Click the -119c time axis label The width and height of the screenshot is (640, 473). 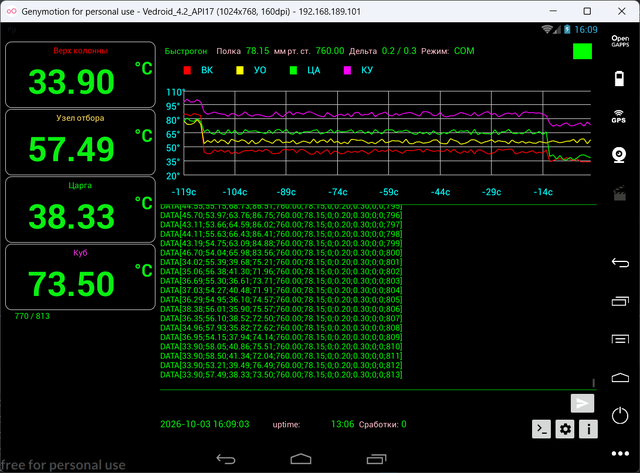coord(184,192)
